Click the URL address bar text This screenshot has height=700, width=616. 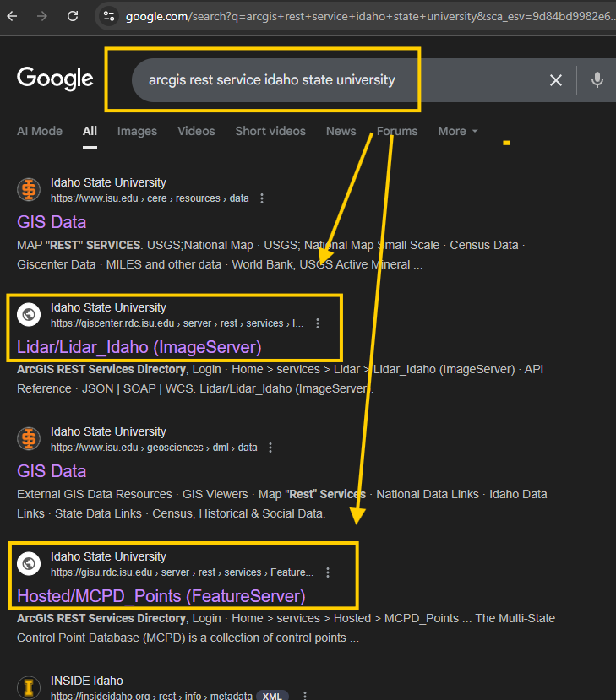(x=370, y=17)
